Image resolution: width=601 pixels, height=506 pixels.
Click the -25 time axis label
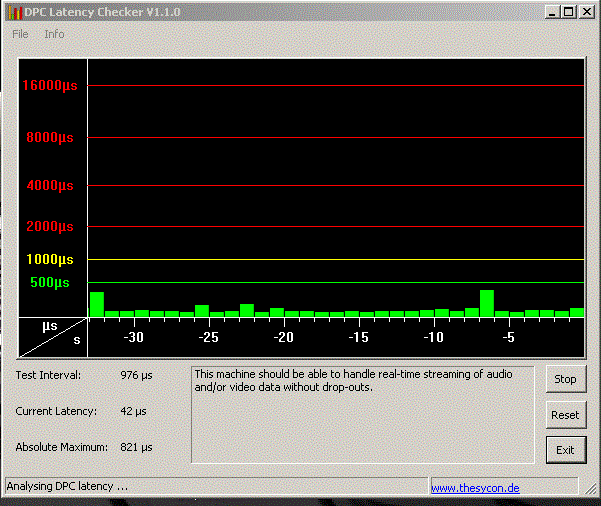point(209,337)
